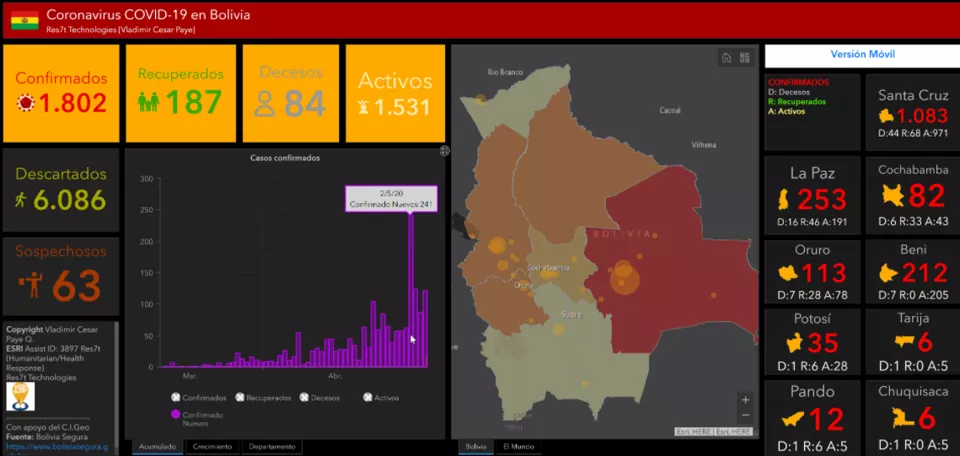This screenshot has width=960, height=456.
Task: Click the Vilhena label on map
Action: (703, 145)
